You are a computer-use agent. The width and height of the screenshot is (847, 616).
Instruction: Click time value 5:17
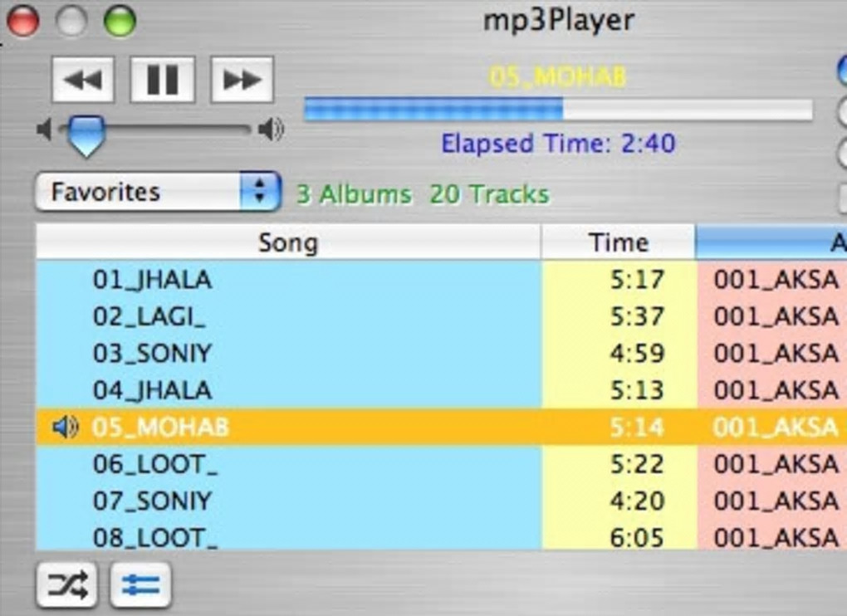pos(637,280)
